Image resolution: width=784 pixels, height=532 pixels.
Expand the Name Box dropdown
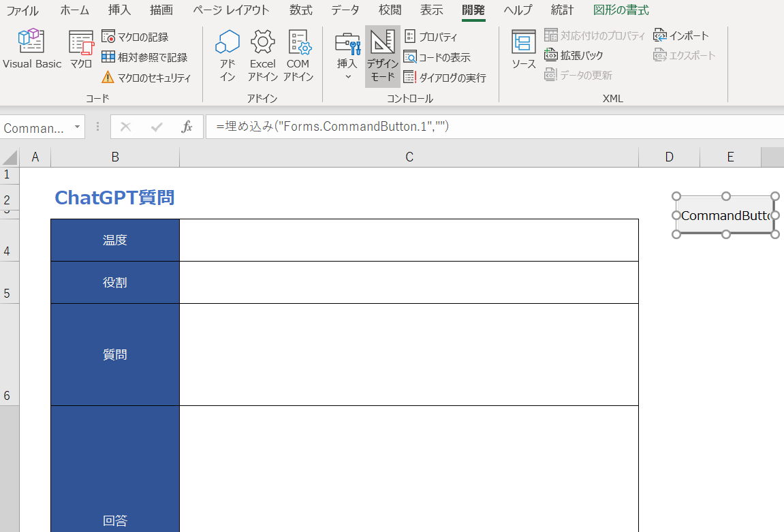point(77,127)
